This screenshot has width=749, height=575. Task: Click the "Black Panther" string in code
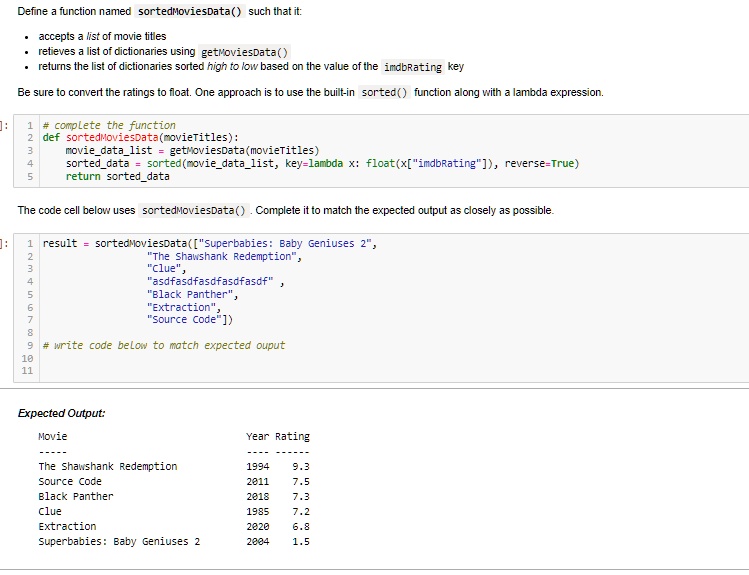coord(192,295)
